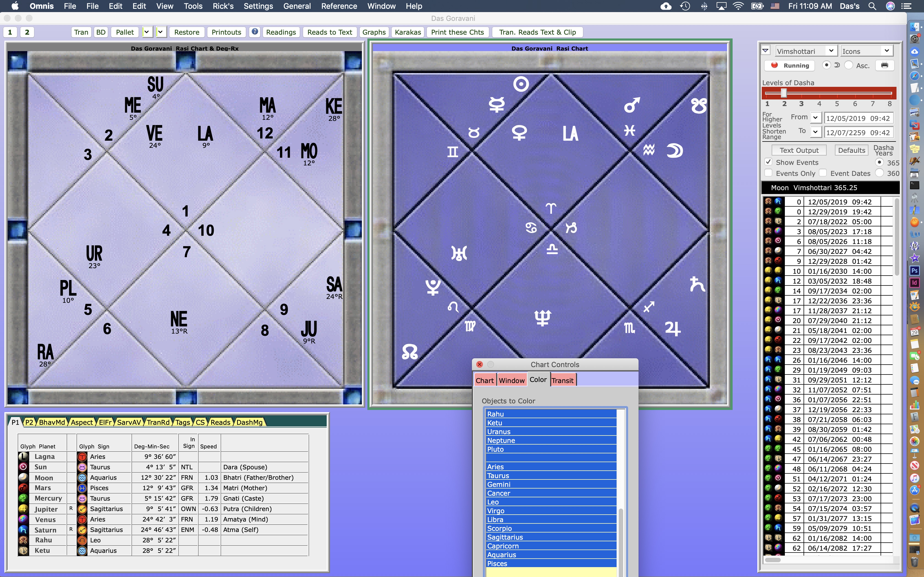Image resolution: width=924 pixels, height=577 pixels.
Task: Click the Text Output button
Action: [799, 150]
